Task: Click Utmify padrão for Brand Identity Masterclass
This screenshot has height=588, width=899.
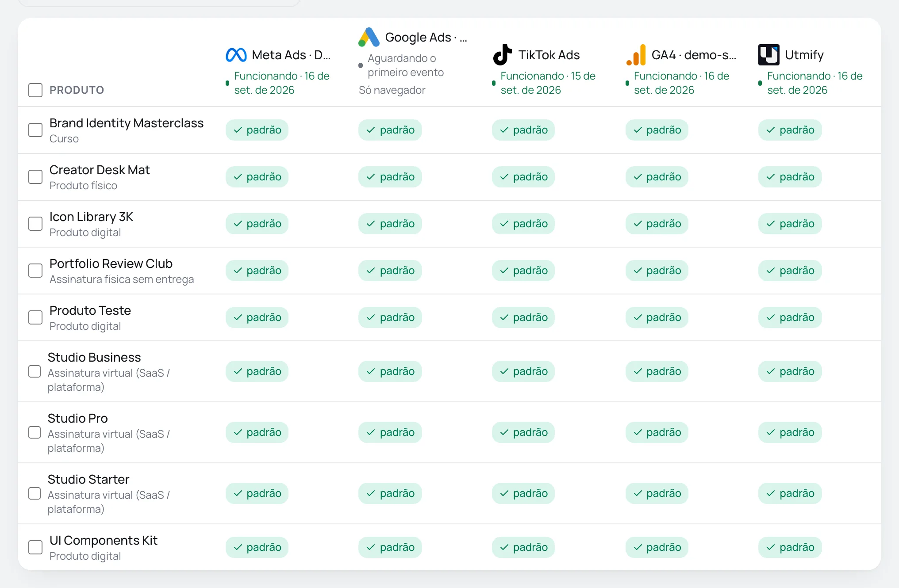Action: pos(790,130)
